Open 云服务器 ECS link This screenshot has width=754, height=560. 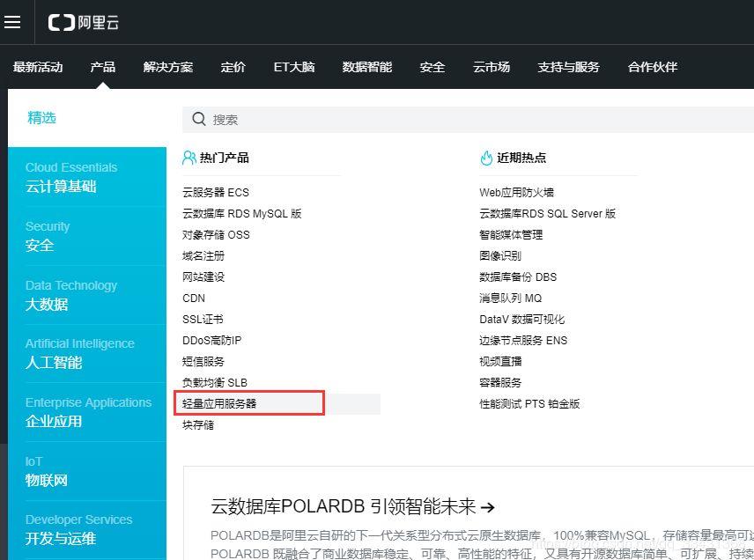click(x=216, y=192)
